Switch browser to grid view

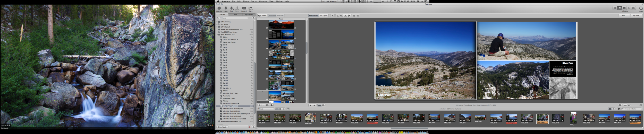[x=280, y=109]
